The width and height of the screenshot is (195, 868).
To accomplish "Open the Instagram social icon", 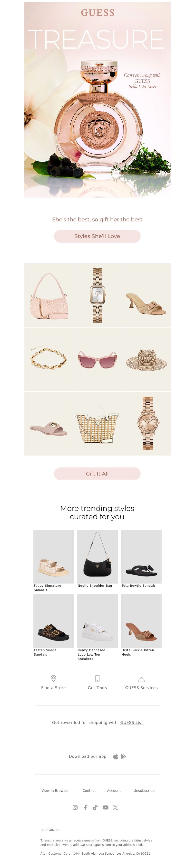I will click(75, 807).
